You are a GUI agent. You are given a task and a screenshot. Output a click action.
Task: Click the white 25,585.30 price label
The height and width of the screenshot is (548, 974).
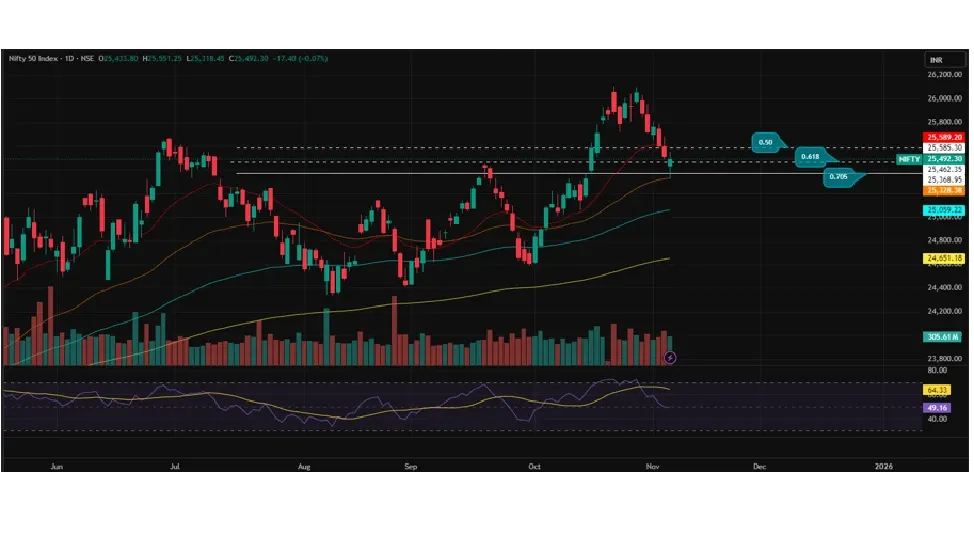(944, 148)
